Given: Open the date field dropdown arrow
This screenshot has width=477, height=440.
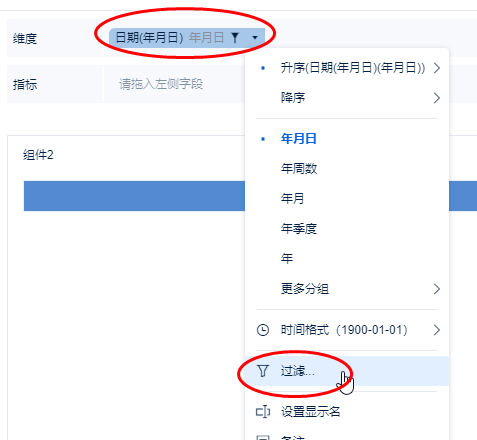Looking at the screenshot, I should pyautogui.click(x=255, y=37).
